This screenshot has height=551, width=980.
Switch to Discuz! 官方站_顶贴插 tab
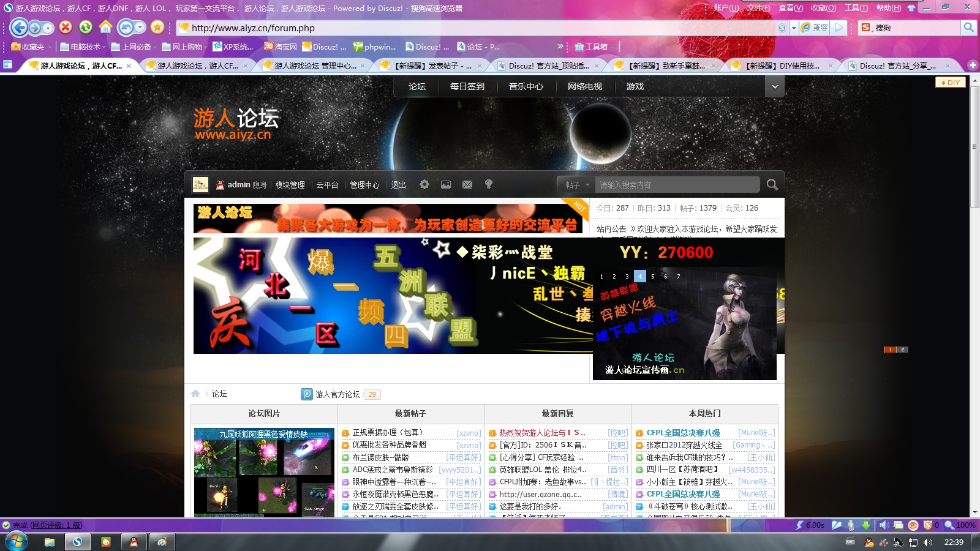click(548, 66)
